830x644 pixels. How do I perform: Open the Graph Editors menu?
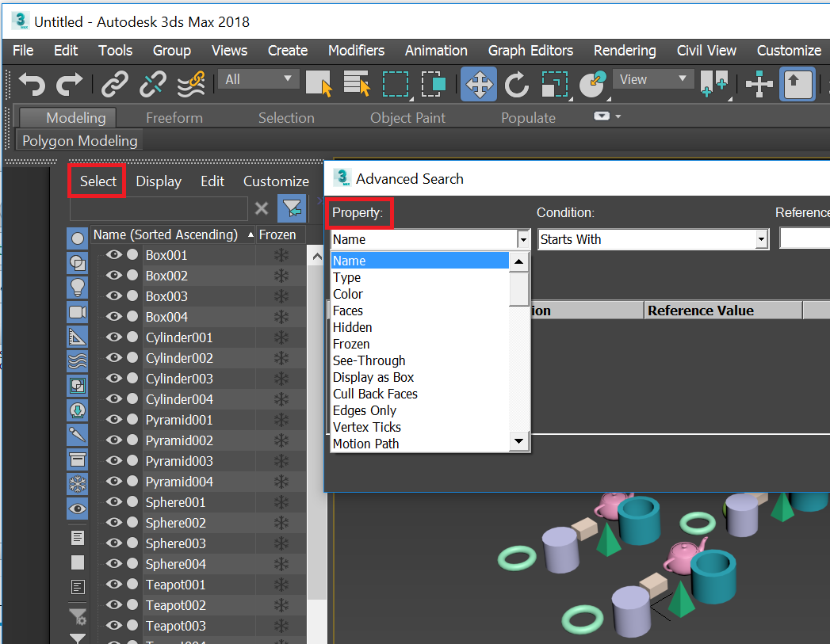point(530,51)
